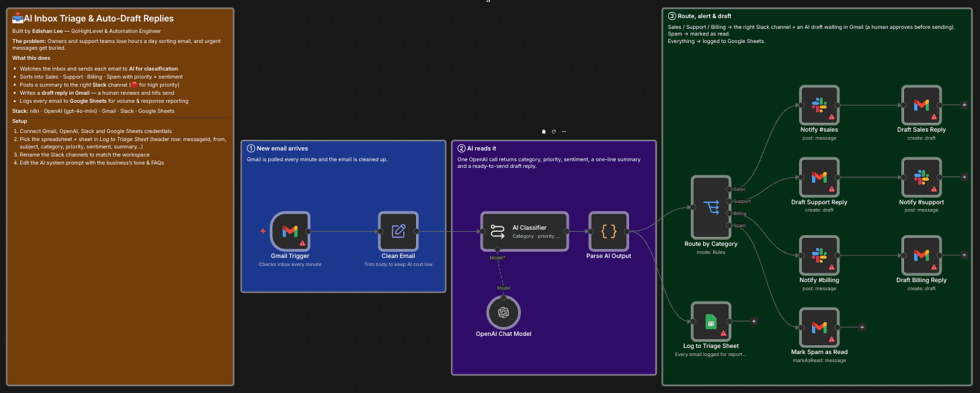
Task: Click the Sales output handle on Route by Category
Action: (730, 189)
